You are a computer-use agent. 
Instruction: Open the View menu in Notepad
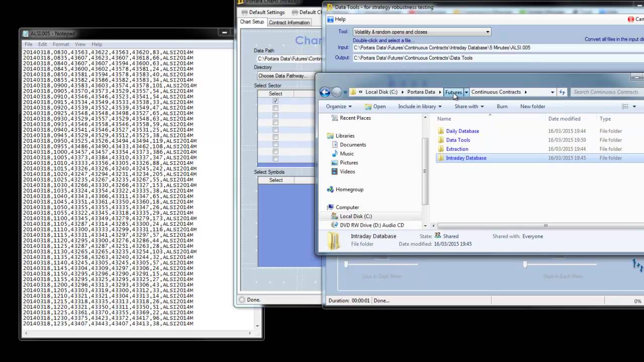(x=80, y=44)
